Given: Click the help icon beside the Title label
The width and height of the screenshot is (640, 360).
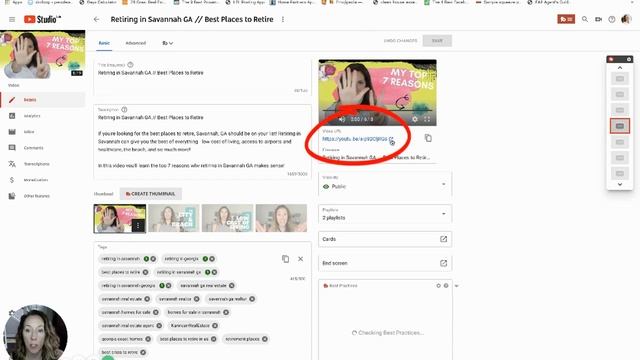Looking at the screenshot, I should [130, 64].
